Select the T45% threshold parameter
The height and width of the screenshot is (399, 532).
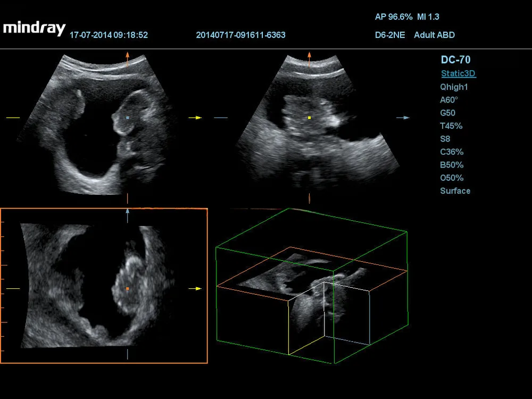[x=451, y=126]
